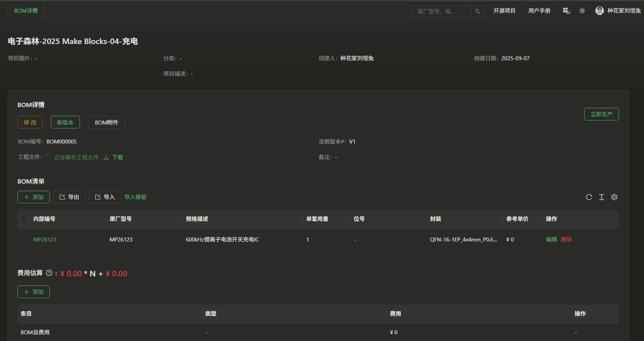Toggle the select-all checkbox in table header
644x341 pixels.
(x=24, y=219)
